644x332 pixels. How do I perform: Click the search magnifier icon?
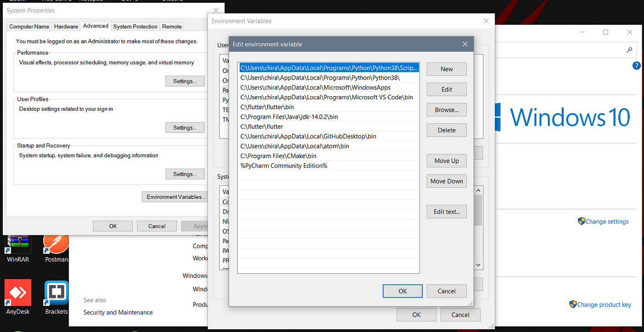(629, 51)
